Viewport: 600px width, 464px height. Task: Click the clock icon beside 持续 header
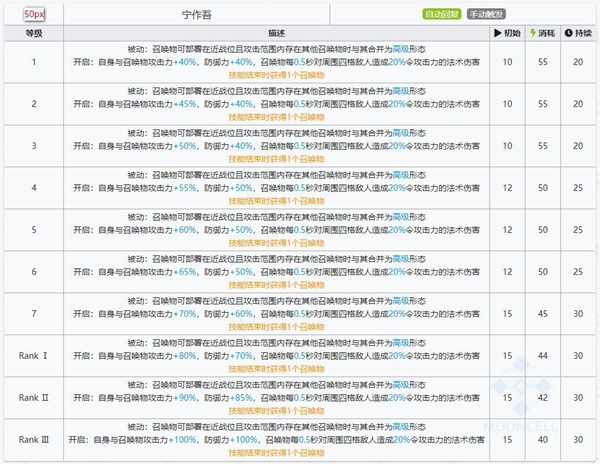point(569,33)
